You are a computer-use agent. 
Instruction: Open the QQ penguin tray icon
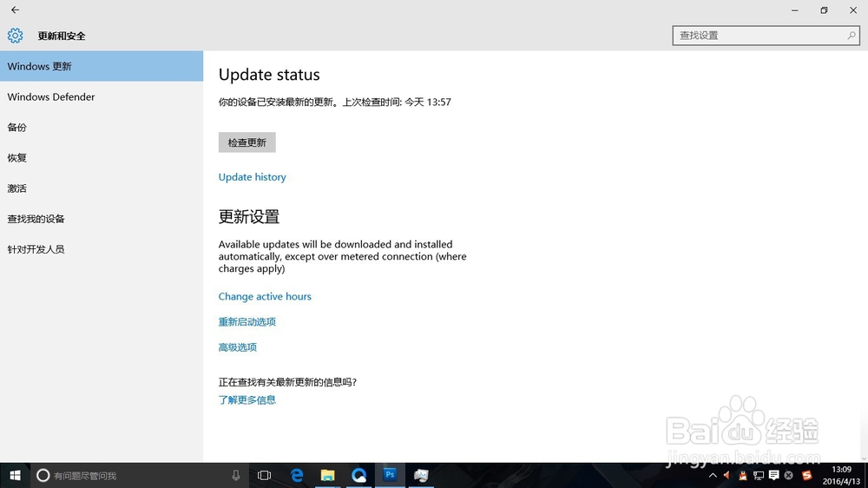coord(743,475)
